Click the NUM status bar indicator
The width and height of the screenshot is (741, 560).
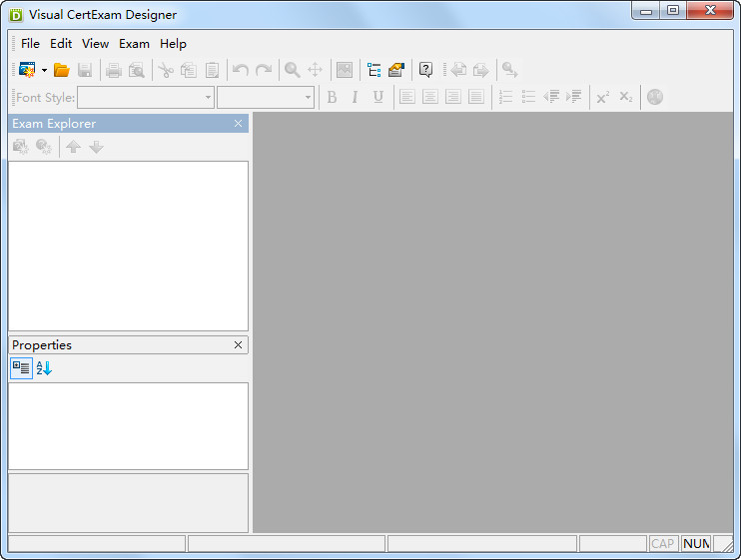pyautogui.click(x=696, y=544)
